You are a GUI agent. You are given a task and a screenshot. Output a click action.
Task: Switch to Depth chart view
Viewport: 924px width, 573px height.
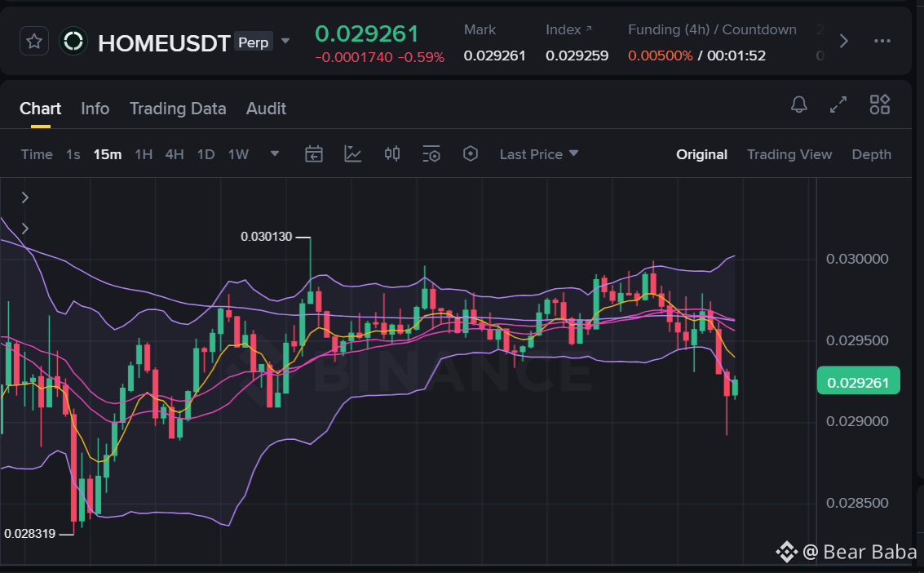[871, 154]
